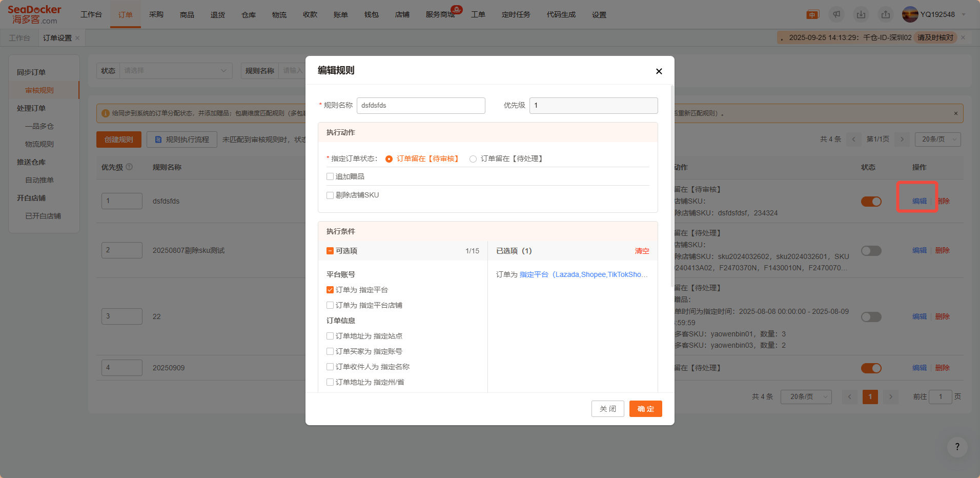Check 订单为 指定平台店铺 option
This screenshot has height=478, width=980.
pyautogui.click(x=330, y=305)
